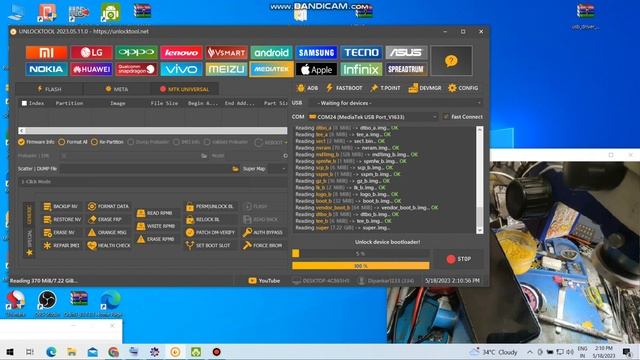Open the USB waiting for devices dropdown
The image size is (640, 360).
click(x=395, y=103)
